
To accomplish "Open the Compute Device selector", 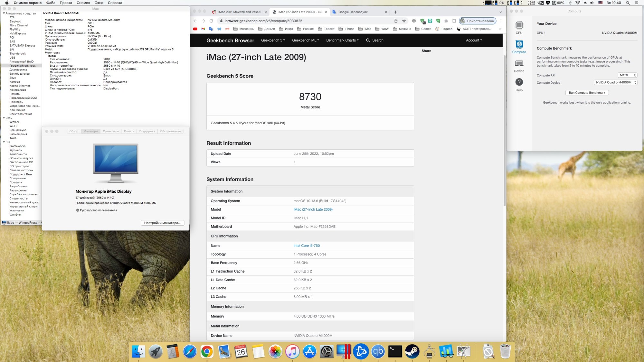I will click(x=615, y=82).
